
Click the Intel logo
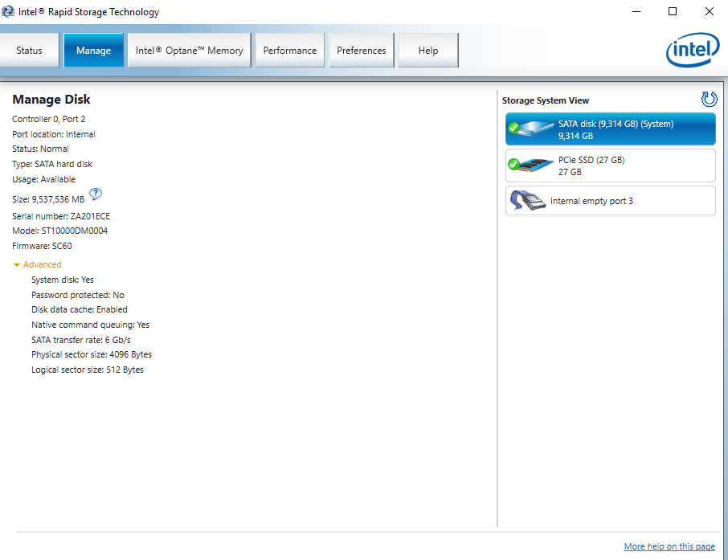pos(693,50)
